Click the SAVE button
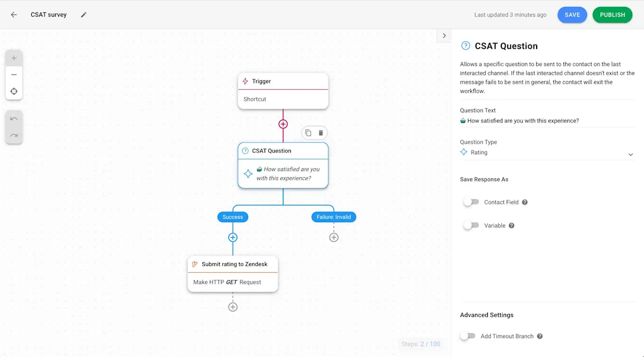 coord(572,14)
